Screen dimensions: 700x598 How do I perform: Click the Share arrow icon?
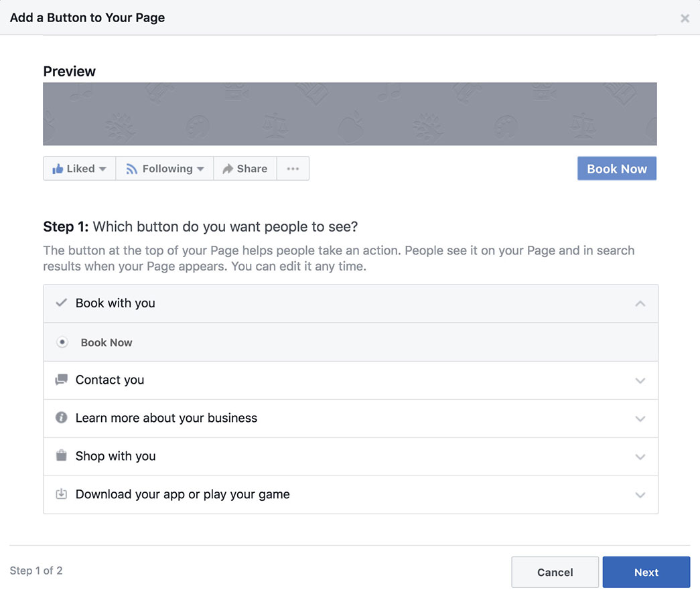pos(228,169)
